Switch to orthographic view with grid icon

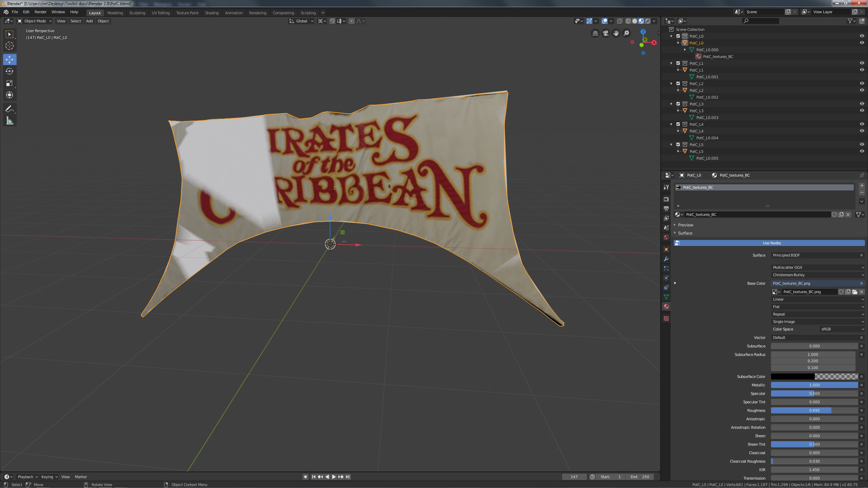595,33
